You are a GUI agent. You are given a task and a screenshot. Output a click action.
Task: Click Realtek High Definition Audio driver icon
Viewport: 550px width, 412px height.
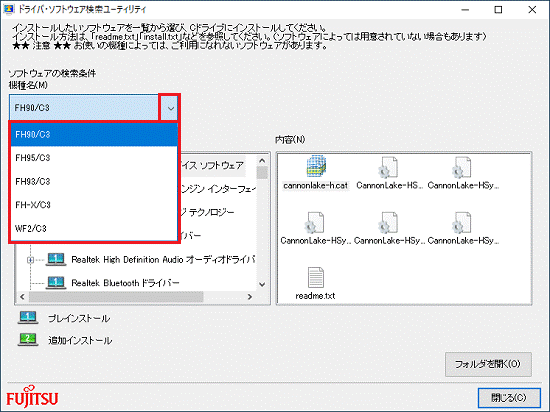pos(56,259)
